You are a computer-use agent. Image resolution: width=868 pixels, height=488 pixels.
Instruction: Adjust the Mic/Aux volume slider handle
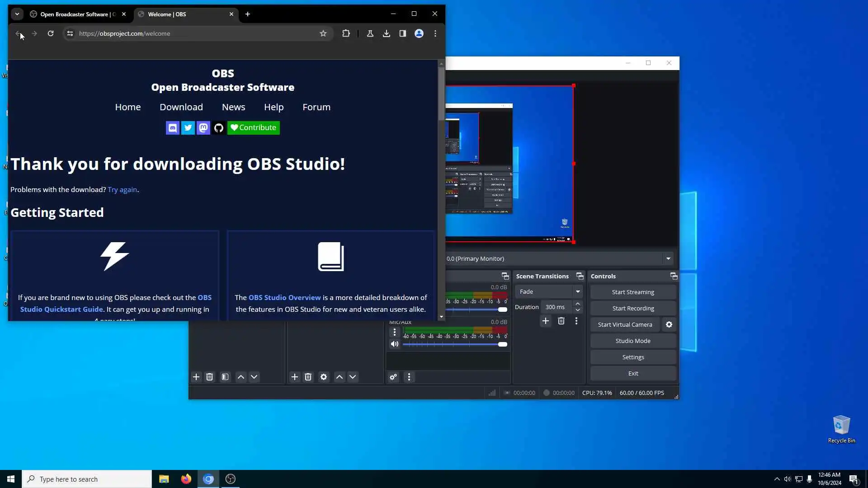(x=503, y=344)
